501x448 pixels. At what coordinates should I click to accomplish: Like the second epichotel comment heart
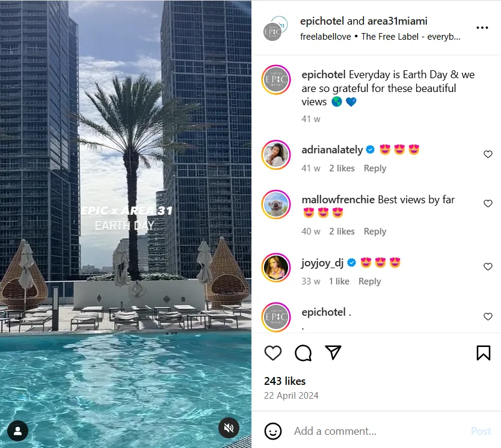488,316
